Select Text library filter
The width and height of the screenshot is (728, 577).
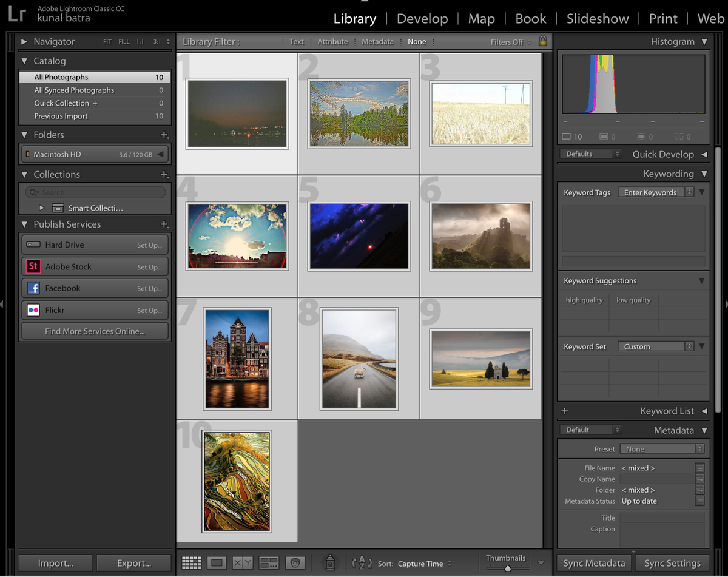pos(297,42)
